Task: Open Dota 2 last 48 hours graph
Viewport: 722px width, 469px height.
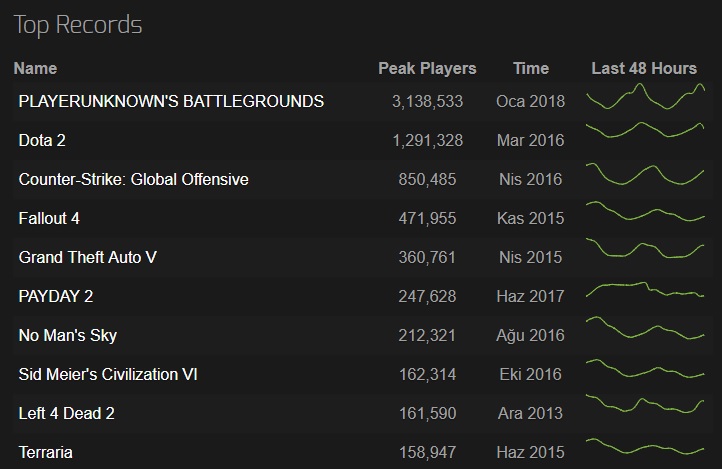Action: pos(645,133)
